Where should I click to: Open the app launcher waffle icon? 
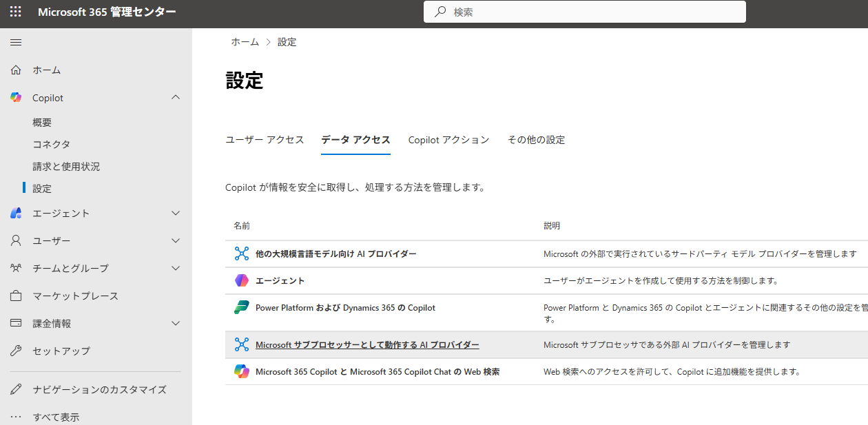pyautogui.click(x=15, y=12)
